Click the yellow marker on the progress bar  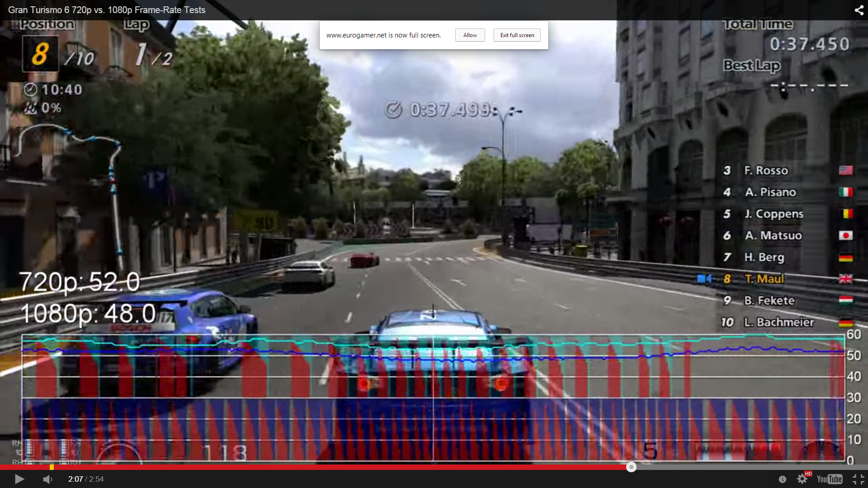pos(52,467)
